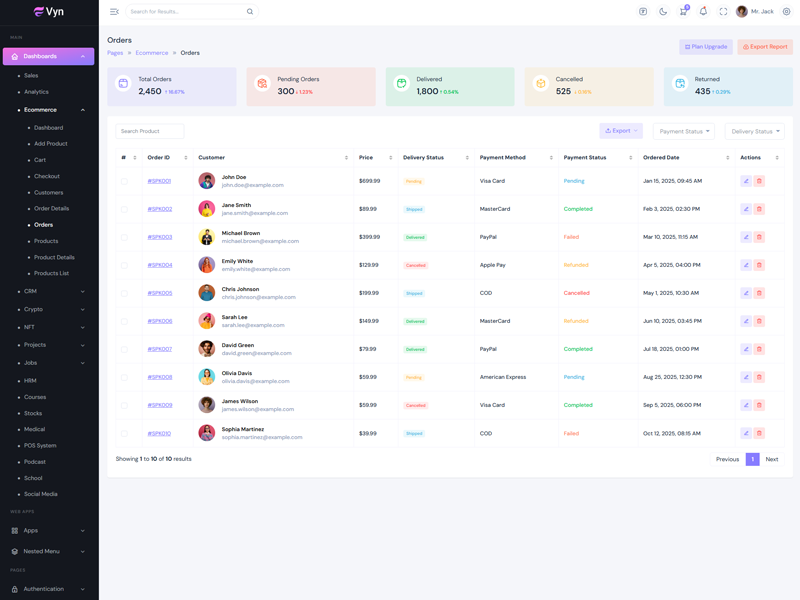This screenshot has width=800, height=600.
Task: Click the search magnifier icon in header
Action: pyautogui.click(x=250, y=12)
